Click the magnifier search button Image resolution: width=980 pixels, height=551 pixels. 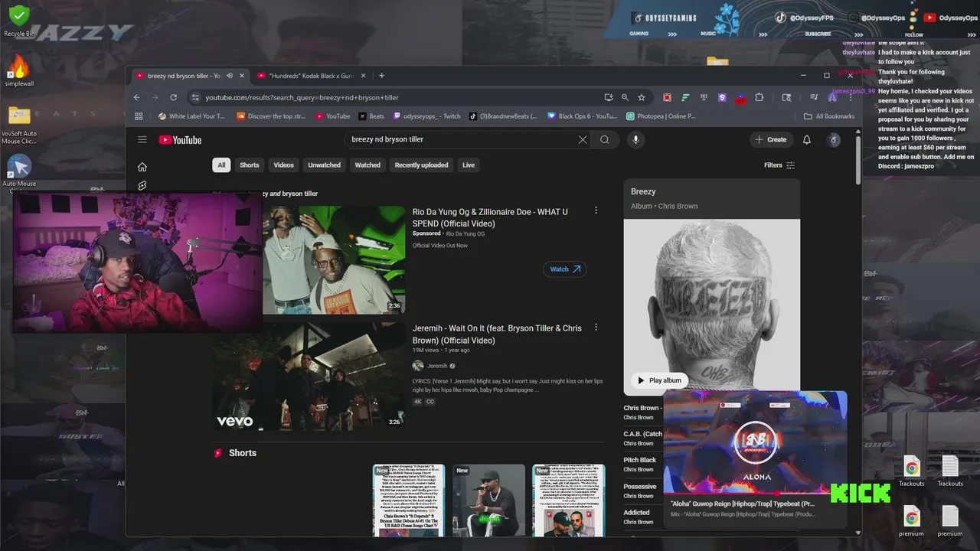coord(605,139)
